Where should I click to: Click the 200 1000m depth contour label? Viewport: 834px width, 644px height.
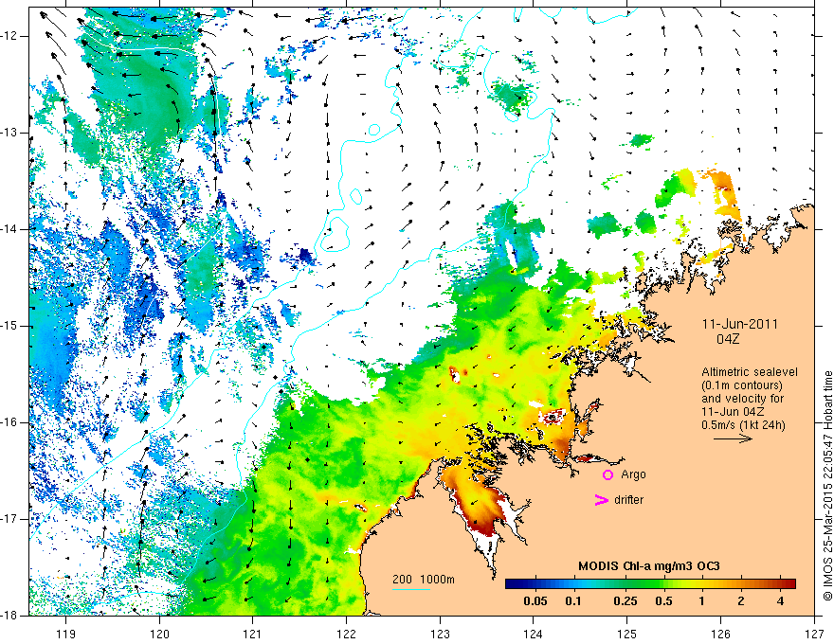click(424, 580)
